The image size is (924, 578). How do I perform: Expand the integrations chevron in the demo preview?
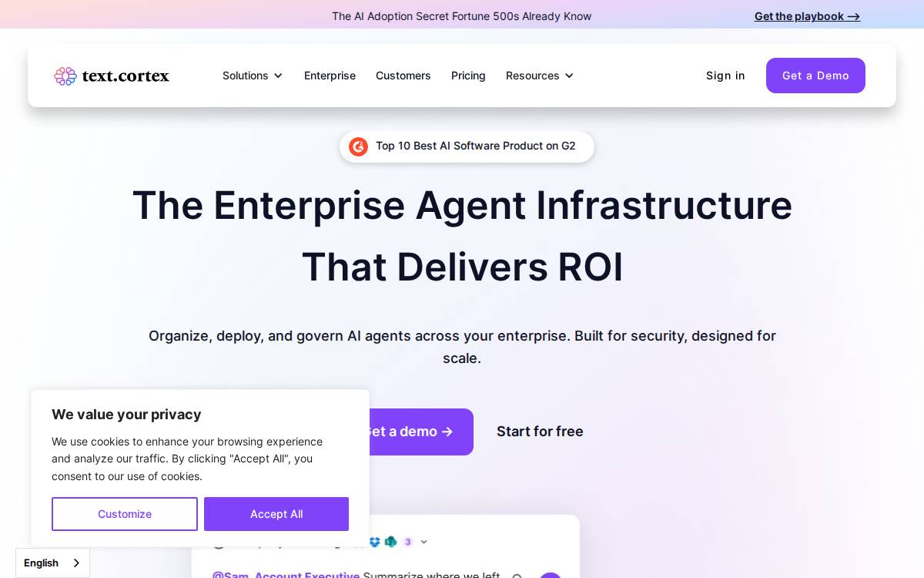(x=423, y=542)
